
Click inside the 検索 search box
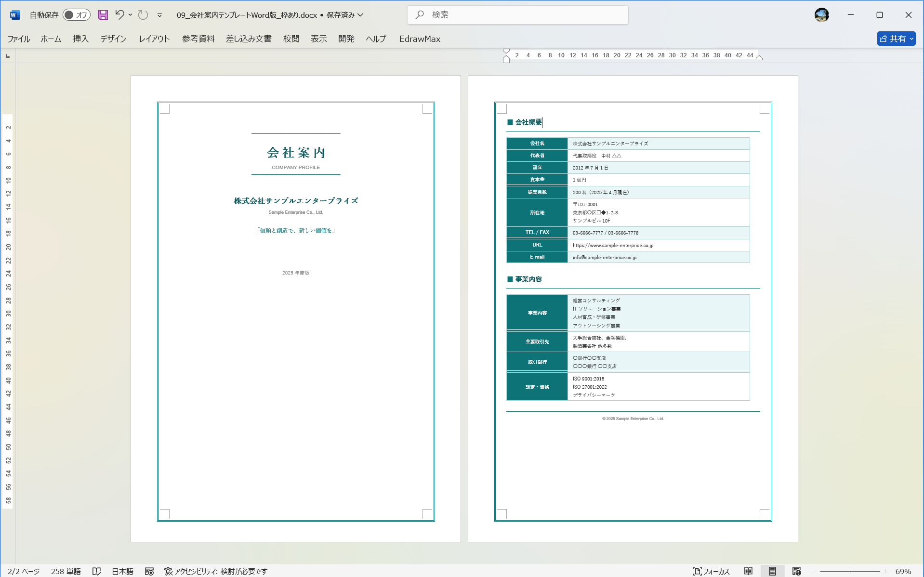pyautogui.click(x=517, y=15)
